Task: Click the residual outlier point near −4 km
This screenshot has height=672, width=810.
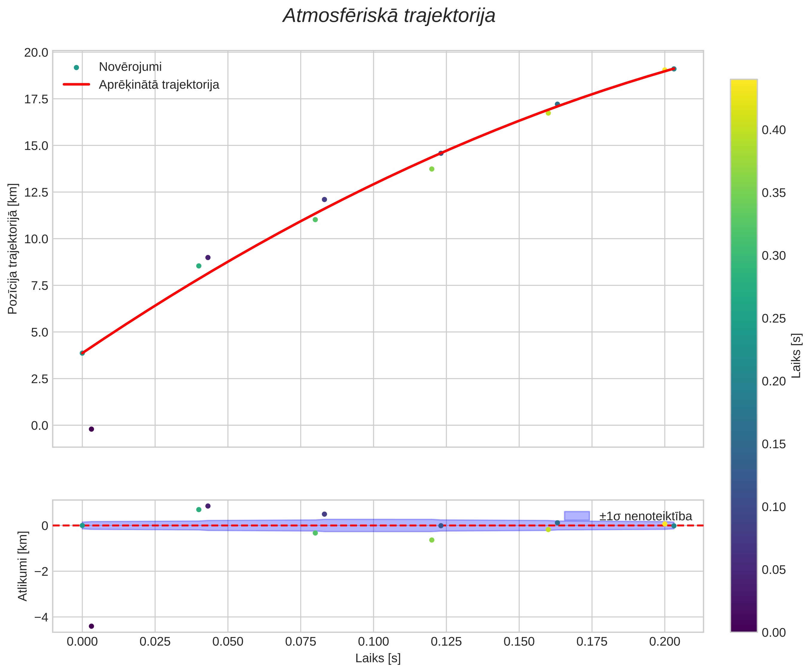Action: tap(92, 626)
